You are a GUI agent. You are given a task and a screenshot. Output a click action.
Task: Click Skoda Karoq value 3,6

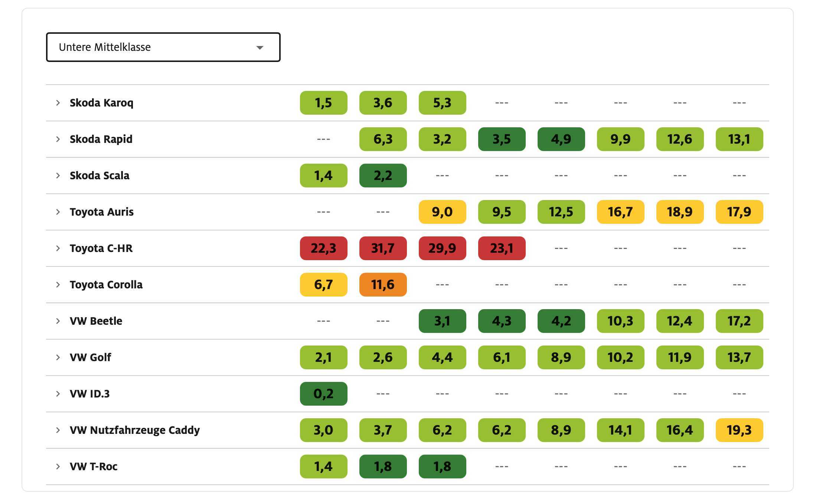(x=383, y=103)
